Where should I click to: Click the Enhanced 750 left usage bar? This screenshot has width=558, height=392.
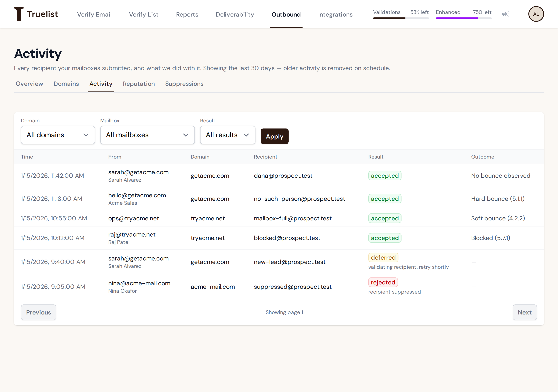(x=463, y=14)
